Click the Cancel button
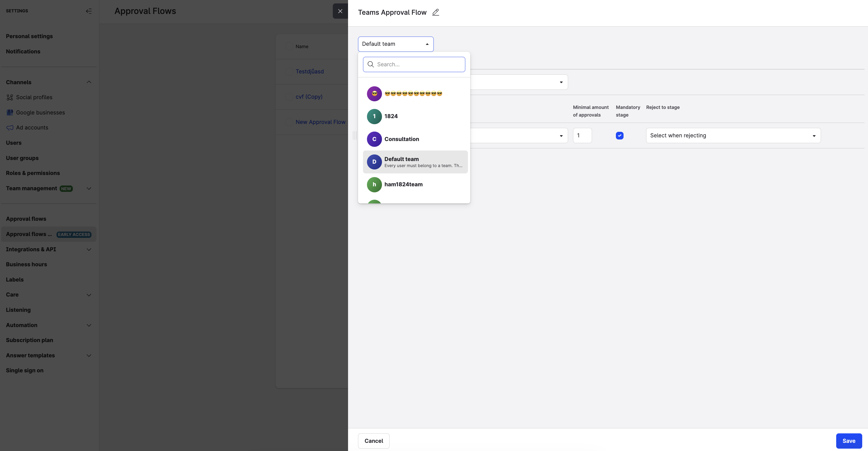 [x=374, y=441]
